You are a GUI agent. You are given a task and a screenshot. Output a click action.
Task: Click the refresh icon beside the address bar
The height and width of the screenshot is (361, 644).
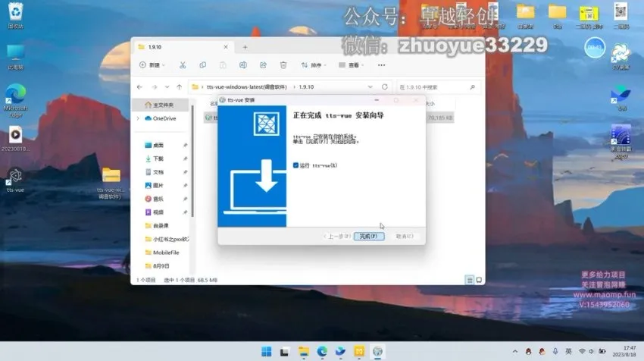tap(385, 87)
